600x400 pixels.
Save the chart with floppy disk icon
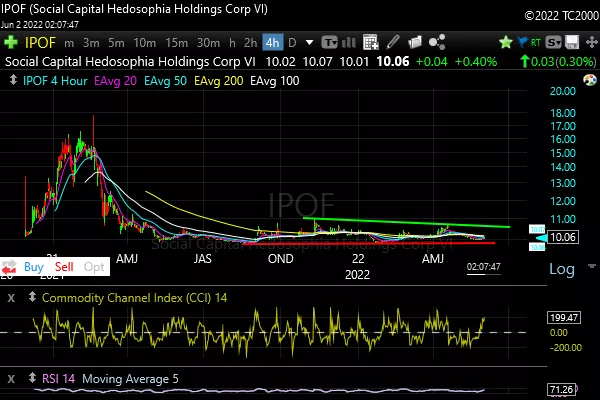click(572, 42)
